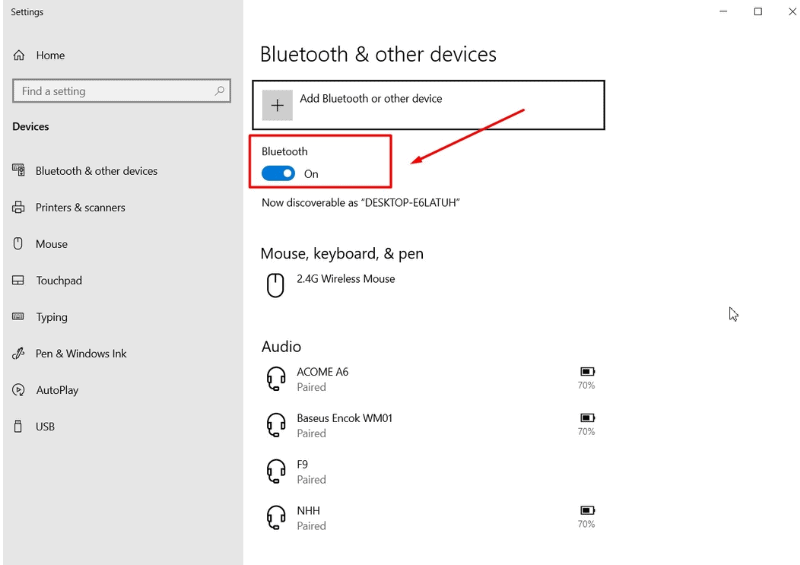Go to Touchpad settings

(x=59, y=281)
